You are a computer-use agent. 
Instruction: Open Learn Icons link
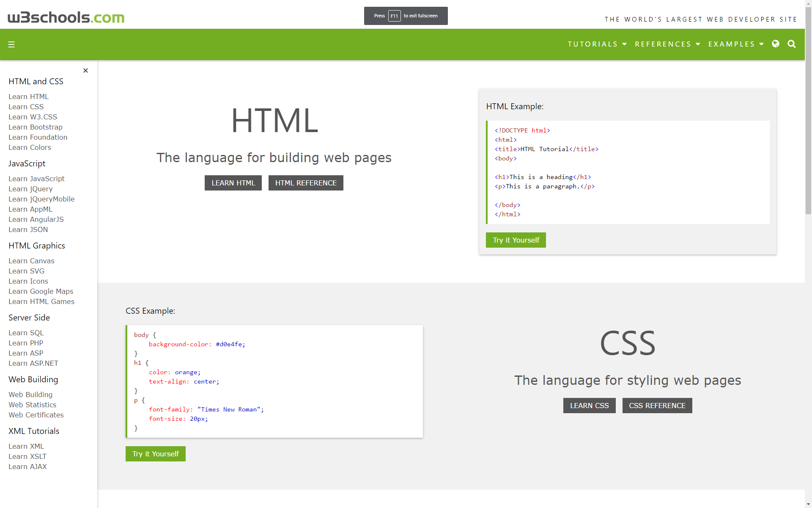coord(28,281)
